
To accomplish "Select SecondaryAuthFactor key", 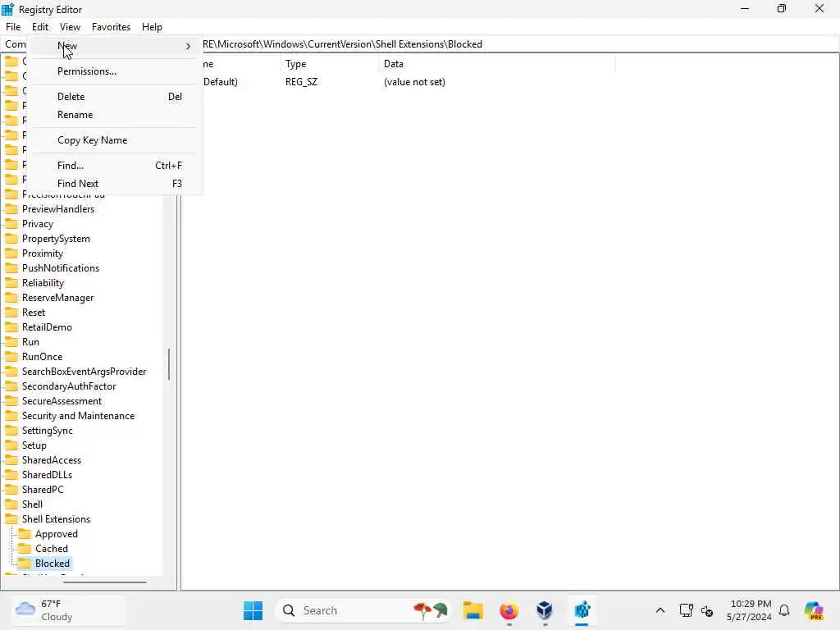I will [x=69, y=386].
